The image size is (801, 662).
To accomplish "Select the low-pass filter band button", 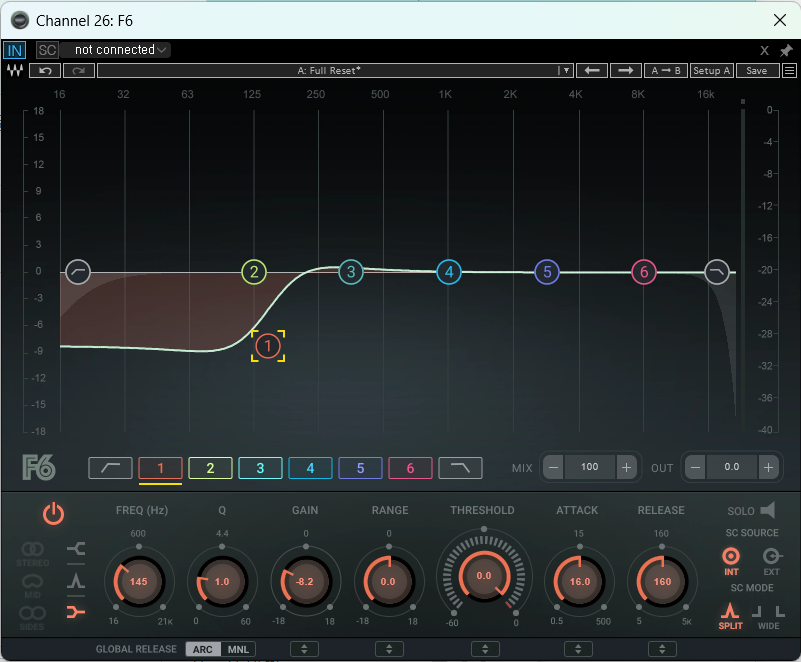I will pyautogui.click(x=460, y=467).
